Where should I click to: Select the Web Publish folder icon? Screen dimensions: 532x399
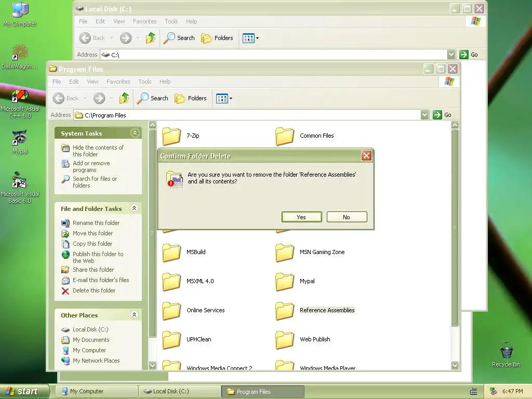(285, 340)
